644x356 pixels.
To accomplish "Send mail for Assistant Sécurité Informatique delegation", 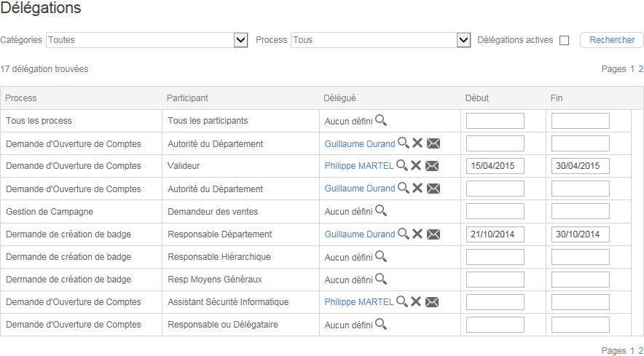I will coord(433,302).
